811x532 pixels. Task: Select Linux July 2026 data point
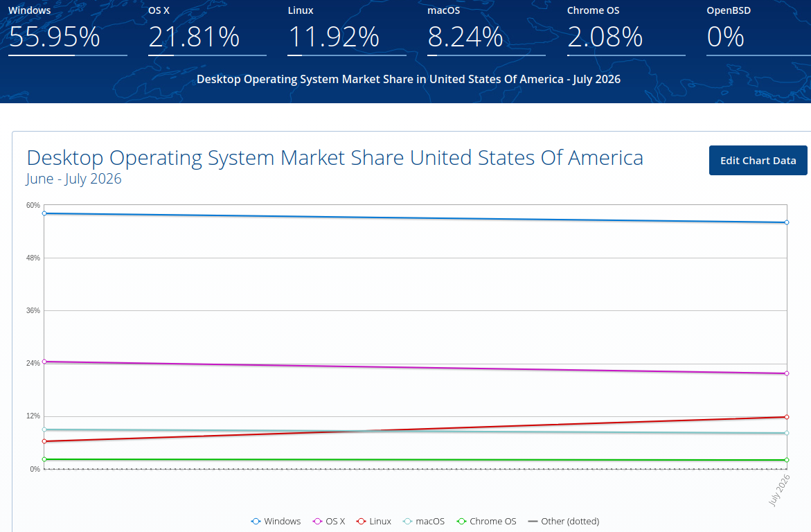click(x=787, y=416)
